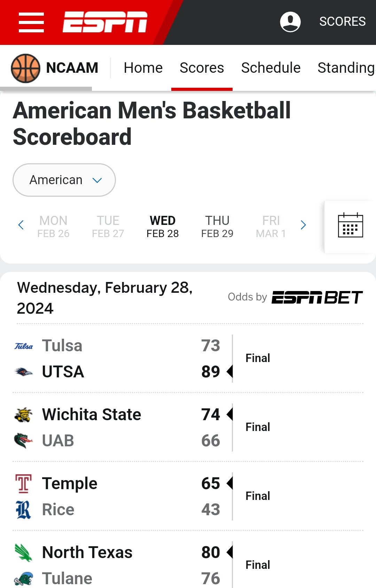Expand the American conference dropdown
Image resolution: width=376 pixels, height=588 pixels.
point(64,180)
